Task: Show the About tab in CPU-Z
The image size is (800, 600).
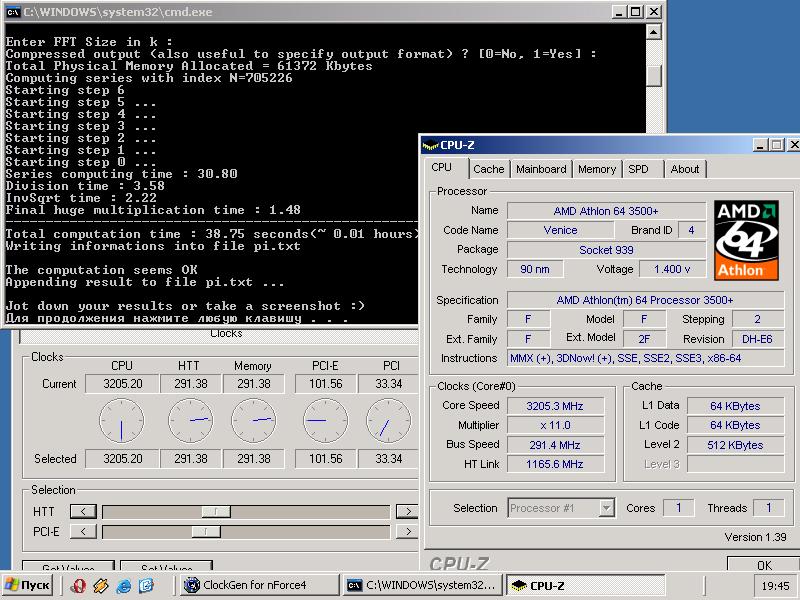Action: pos(685,169)
